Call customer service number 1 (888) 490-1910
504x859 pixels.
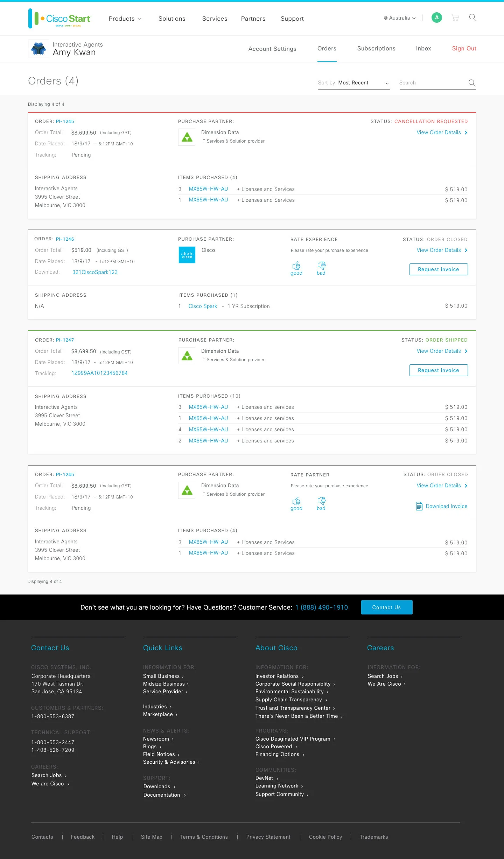coord(322,607)
